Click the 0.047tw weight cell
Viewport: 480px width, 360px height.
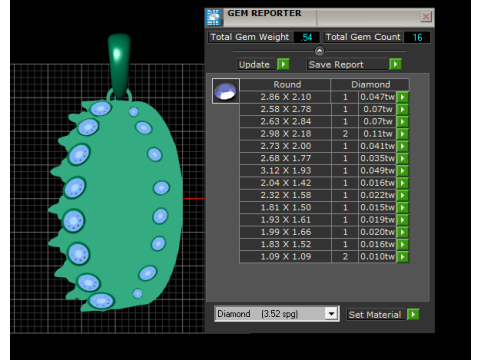click(377, 97)
